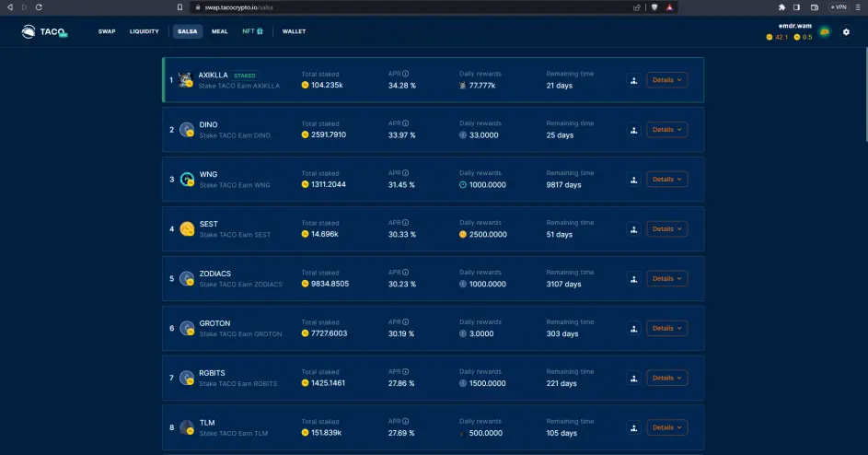
Task: Click the DINO token icon
Action: 187,130
